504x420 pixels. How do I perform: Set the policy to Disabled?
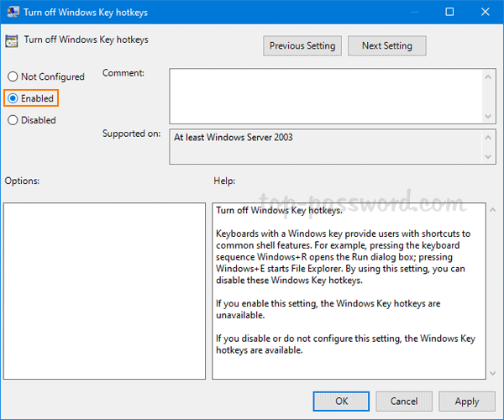point(13,120)
